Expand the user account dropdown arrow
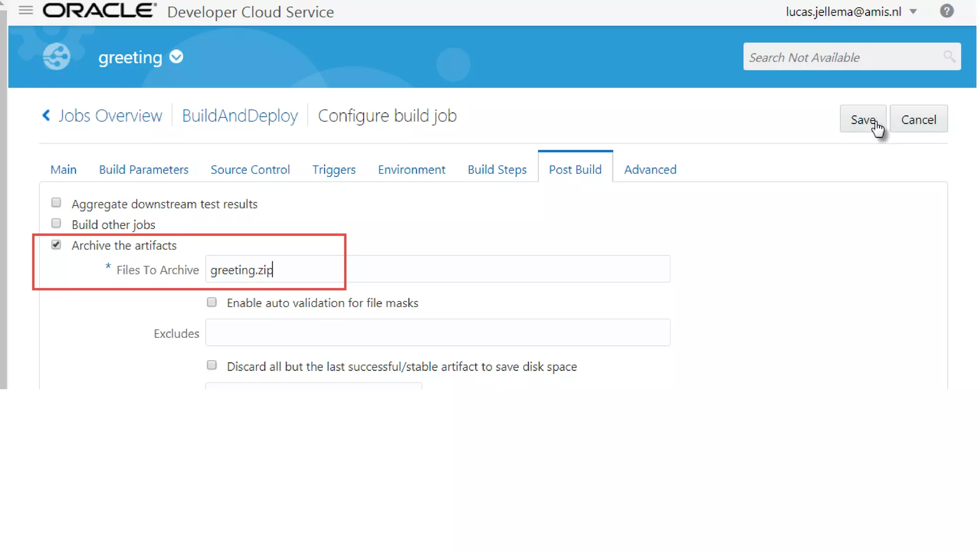Viewport: 980px width, 551px height. coord(913,12)
